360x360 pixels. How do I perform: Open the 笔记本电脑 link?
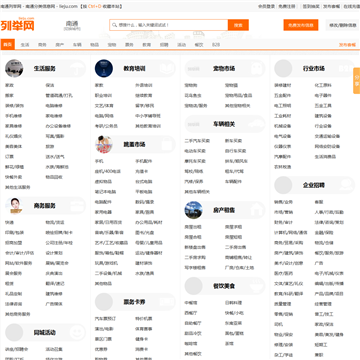[105, 192]
